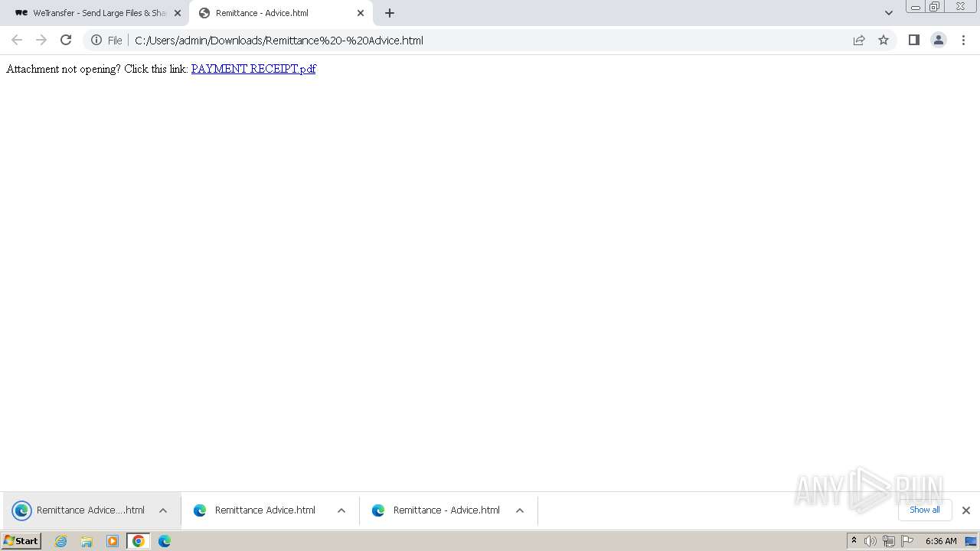Share this page icon

click(x=859, y=41)
